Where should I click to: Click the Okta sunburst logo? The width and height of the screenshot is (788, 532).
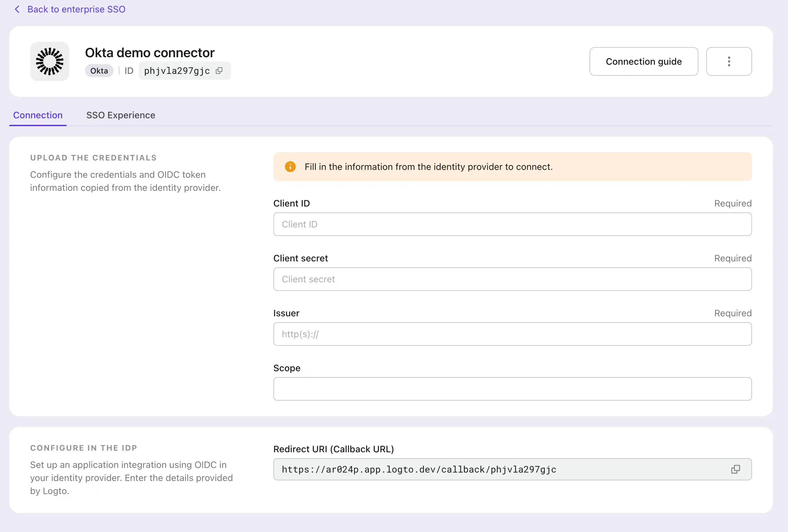[50, 61]
